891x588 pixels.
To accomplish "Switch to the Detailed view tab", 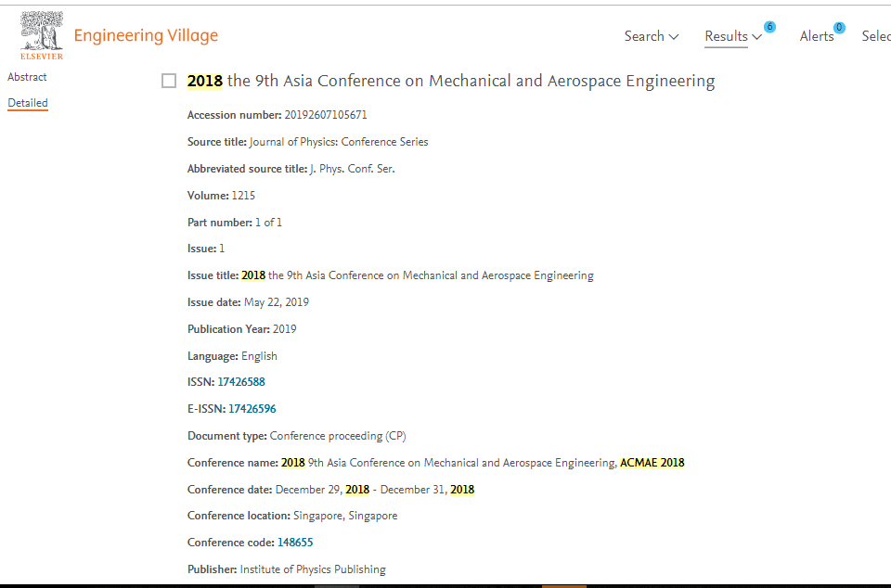I will 27,103.
